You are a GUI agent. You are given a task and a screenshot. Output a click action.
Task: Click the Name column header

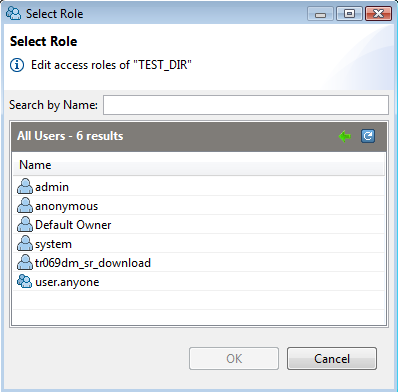point(199,165)
